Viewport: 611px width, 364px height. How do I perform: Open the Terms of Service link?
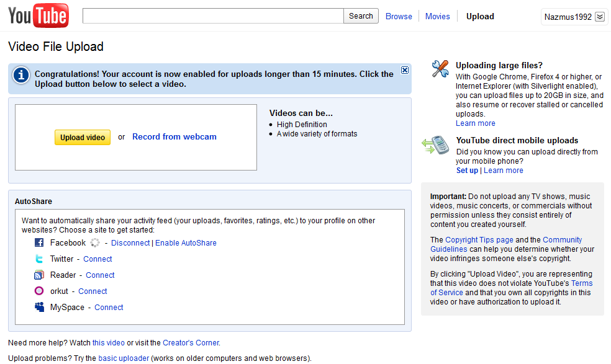[x=511, y=288]
